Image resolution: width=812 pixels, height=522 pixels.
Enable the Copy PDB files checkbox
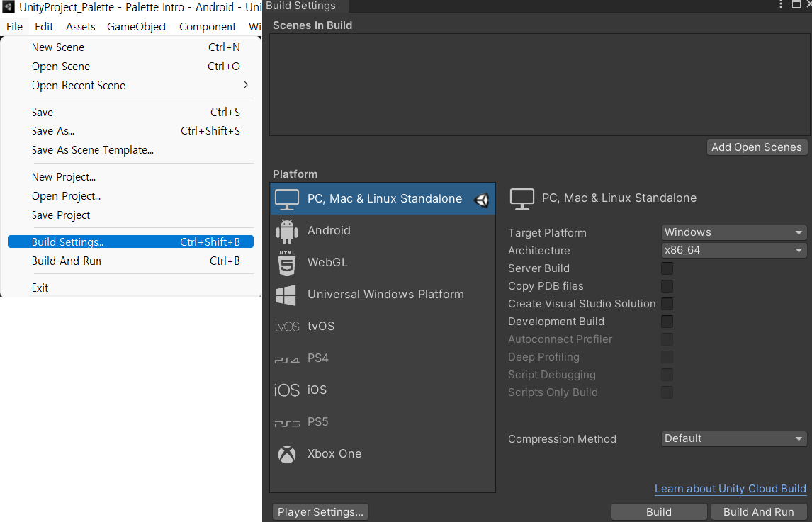pyautogui.click(x=667, y=286)
